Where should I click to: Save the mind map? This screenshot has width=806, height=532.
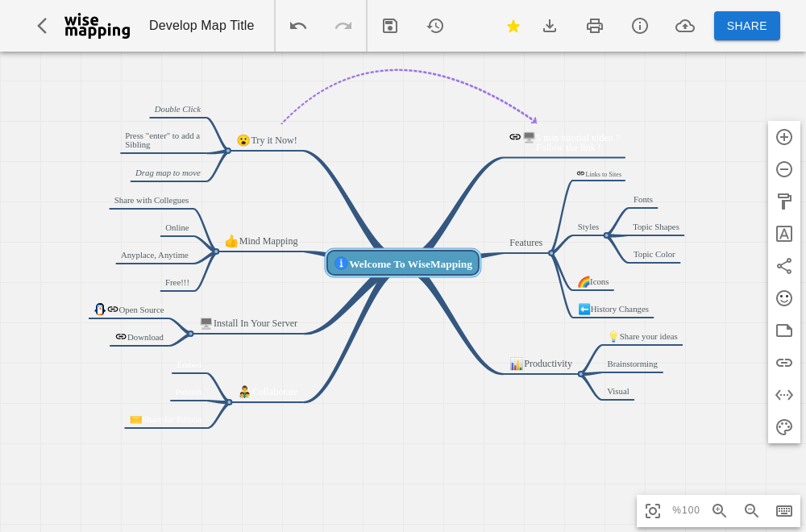coord(390,26)
